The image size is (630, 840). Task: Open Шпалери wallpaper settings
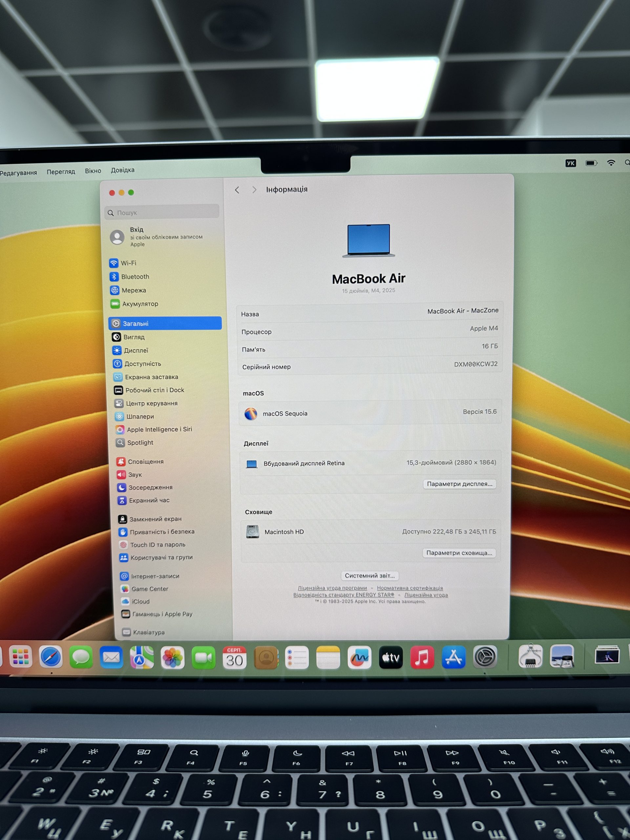coord(135,417)
